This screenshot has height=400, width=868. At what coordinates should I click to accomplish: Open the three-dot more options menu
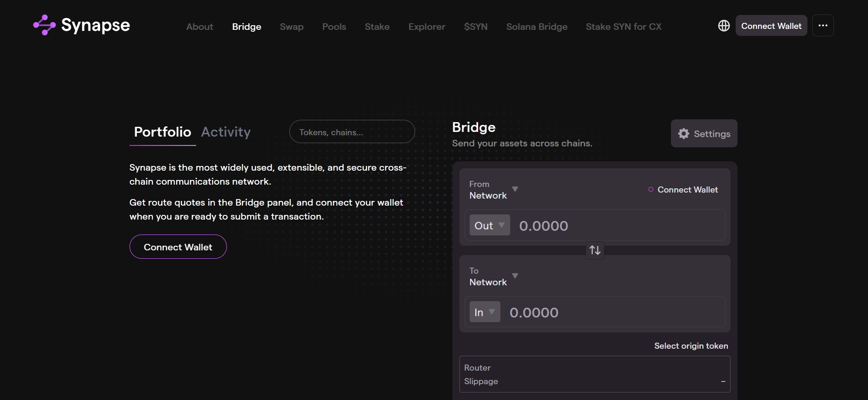(x=822, y=26)
